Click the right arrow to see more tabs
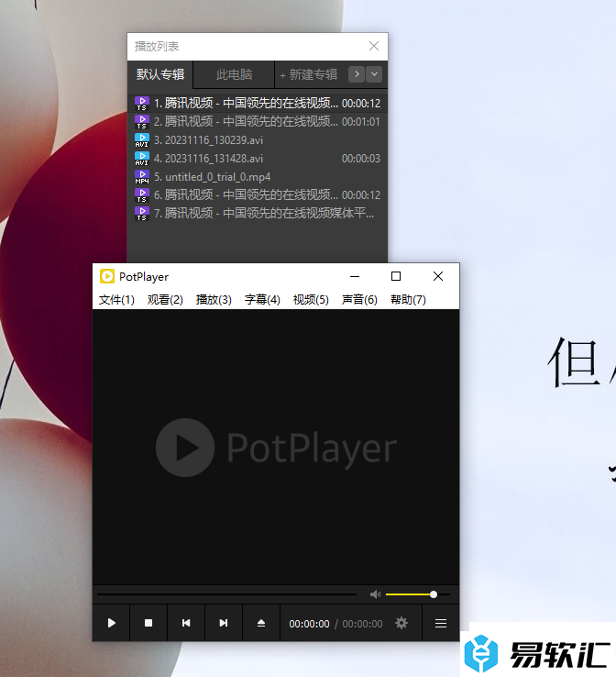Screen dimensions: 616x677 pos(357,74)
